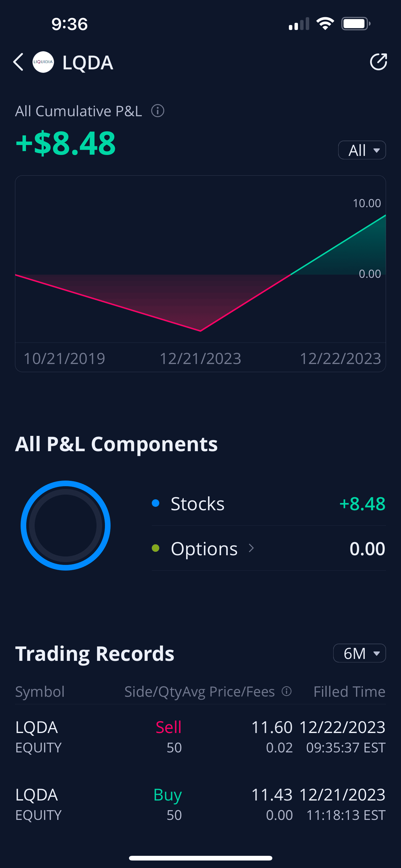Tap the 12/21/2023 low point on chart
401x868 pixels.
point(200,331)
